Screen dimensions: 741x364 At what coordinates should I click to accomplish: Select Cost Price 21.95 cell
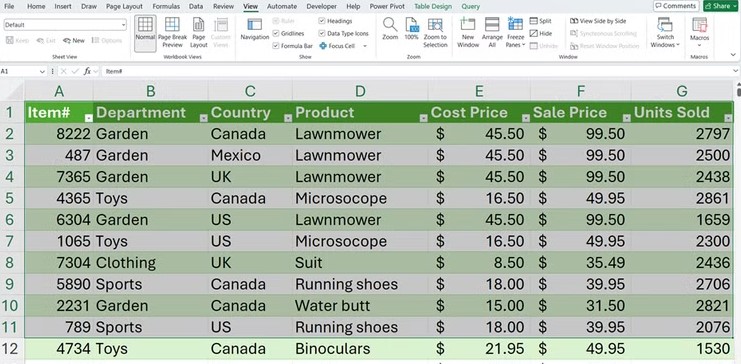(x=479, y=349)
